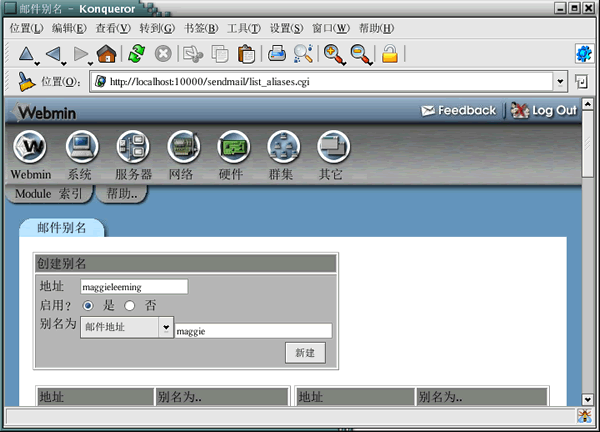Click the status bar bug icon
Image resolution: width=600 pixels, height=432 pixels.
[x=584, y=416]
